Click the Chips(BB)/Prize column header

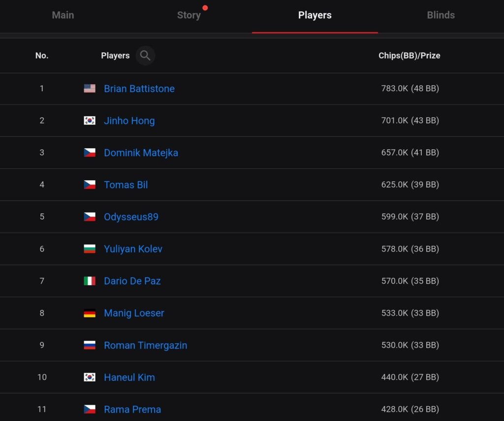(x=409, y=56)
